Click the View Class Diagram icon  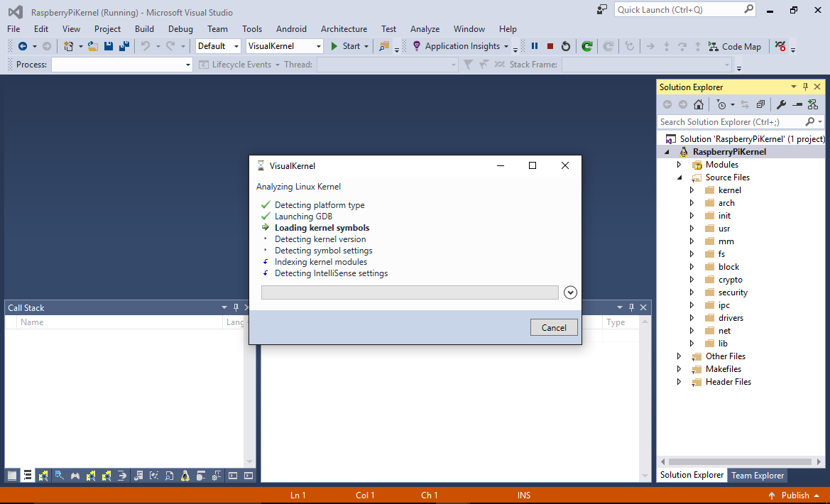tap(812, 104)
